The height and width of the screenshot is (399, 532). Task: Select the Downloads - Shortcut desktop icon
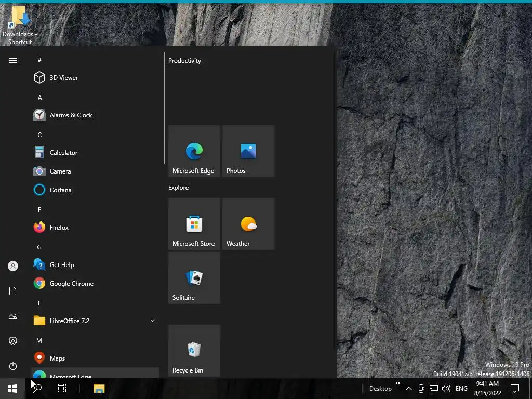19,25
